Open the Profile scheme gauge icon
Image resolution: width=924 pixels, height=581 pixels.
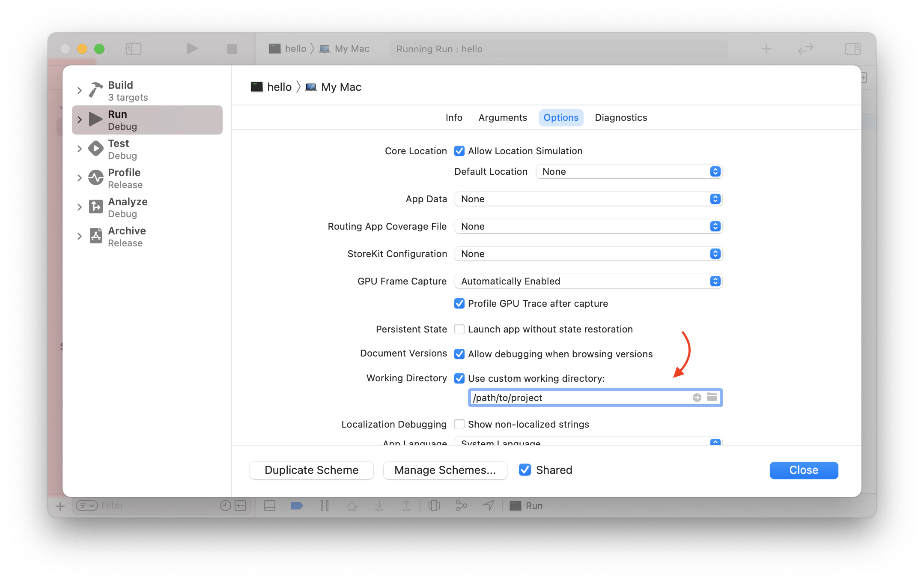(95, 178)
